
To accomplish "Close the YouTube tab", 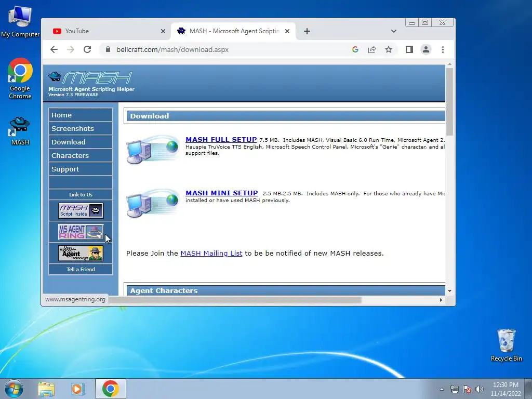I will click(x=163, y=31).
